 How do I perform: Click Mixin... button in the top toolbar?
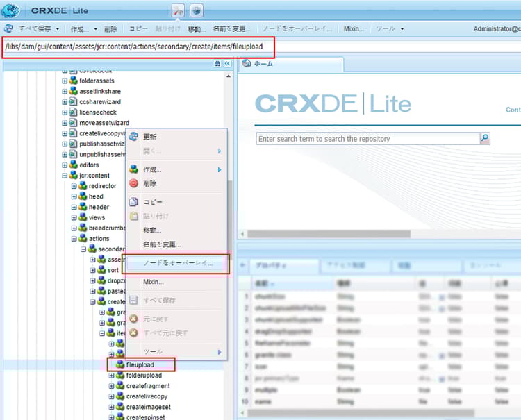tap(354, 29)
